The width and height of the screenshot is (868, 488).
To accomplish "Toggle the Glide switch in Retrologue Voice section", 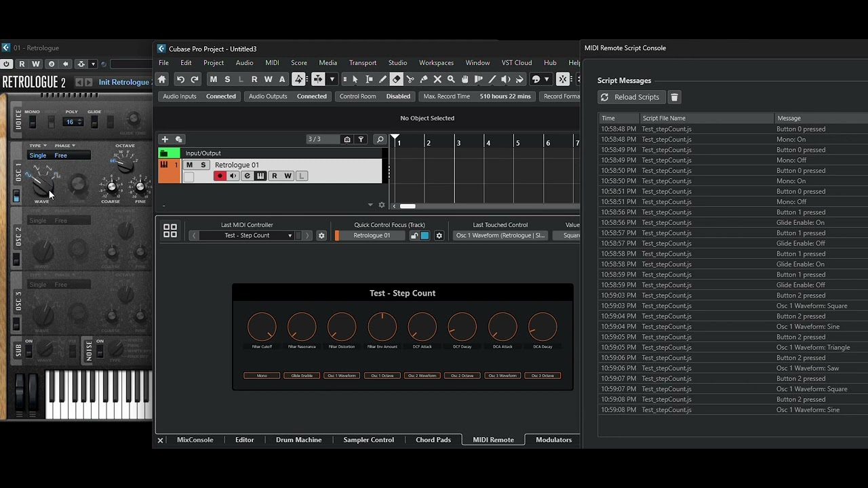I will (94, 122).
